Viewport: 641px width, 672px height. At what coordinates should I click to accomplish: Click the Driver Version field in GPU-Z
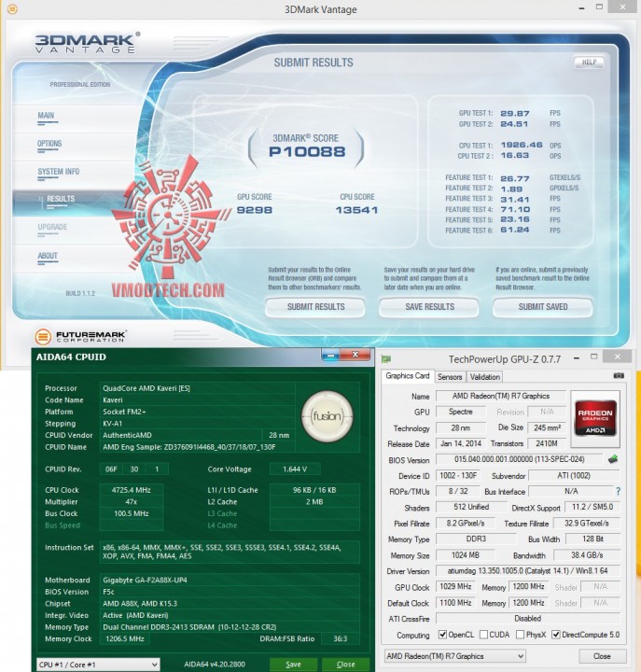tap(528, 571)
